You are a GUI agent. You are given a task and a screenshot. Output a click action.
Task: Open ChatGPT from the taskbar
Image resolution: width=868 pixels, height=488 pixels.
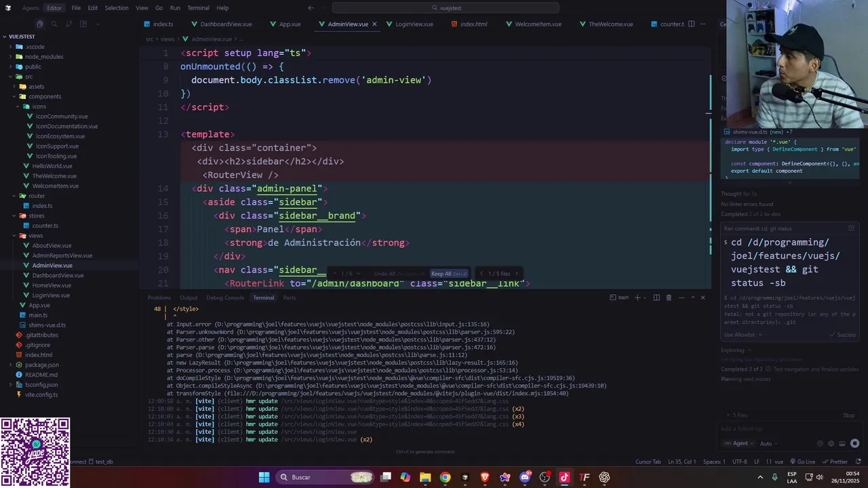coord(604,477)
